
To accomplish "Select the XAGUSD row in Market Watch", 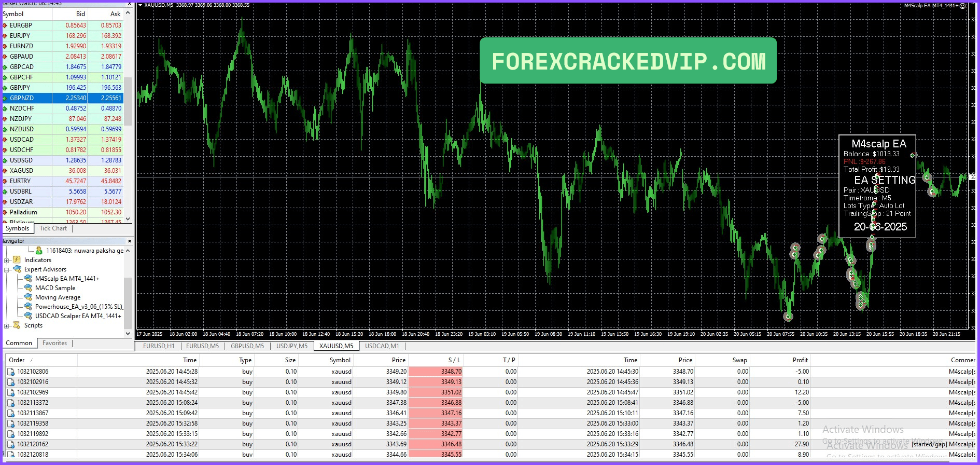I will 62,171.
